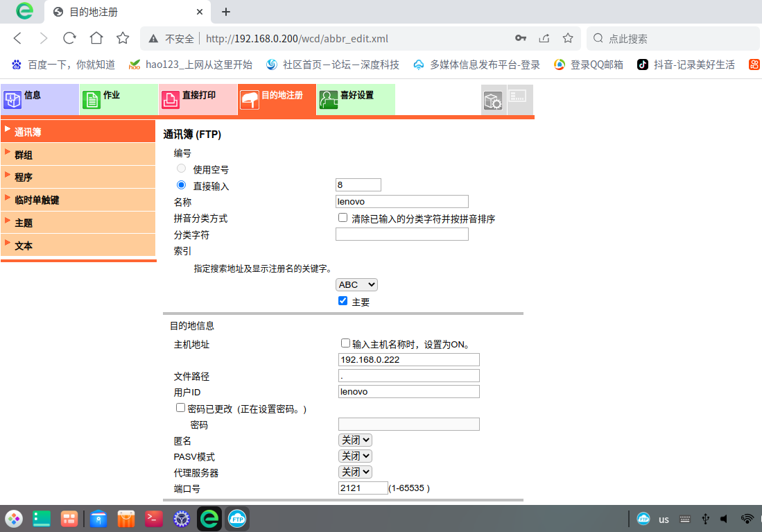The image size is (762, 532).
Task: Click the number field containing 8
Action: tap(358, 185)
